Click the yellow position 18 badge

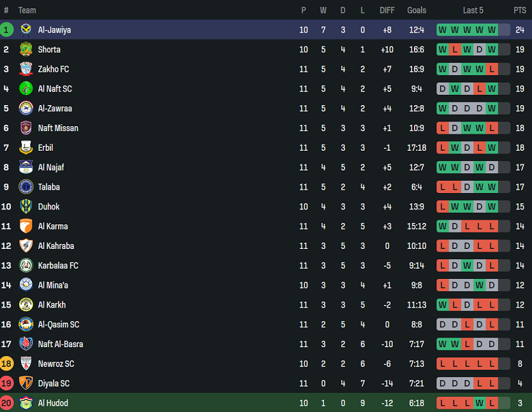7,364
